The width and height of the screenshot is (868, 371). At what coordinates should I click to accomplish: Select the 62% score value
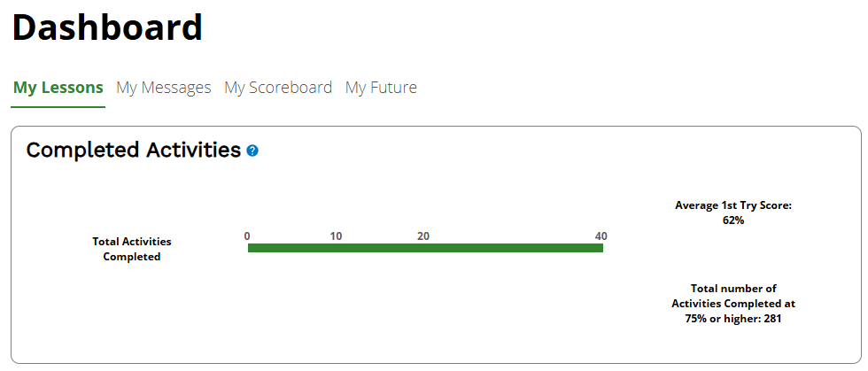pyautogui.click(x=733, y=220)
